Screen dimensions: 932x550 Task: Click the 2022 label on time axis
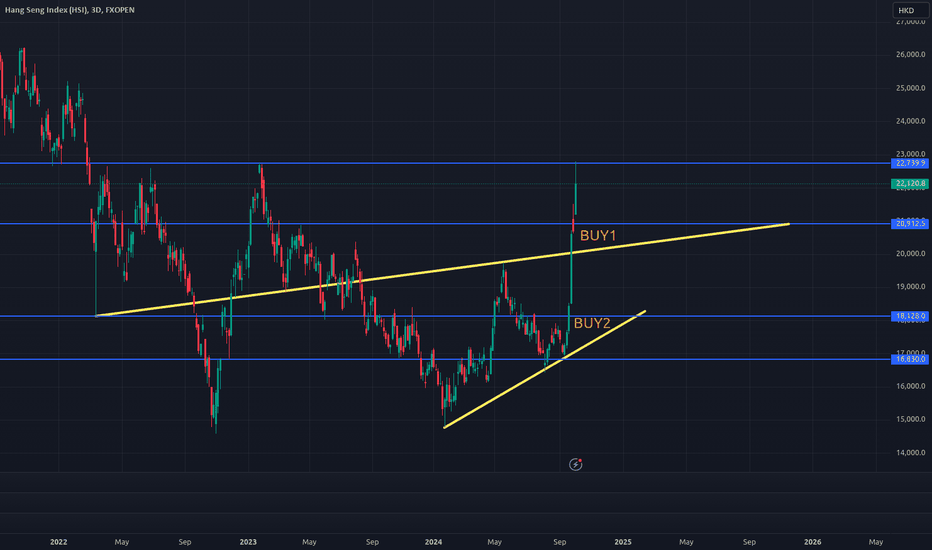(58, 542)
